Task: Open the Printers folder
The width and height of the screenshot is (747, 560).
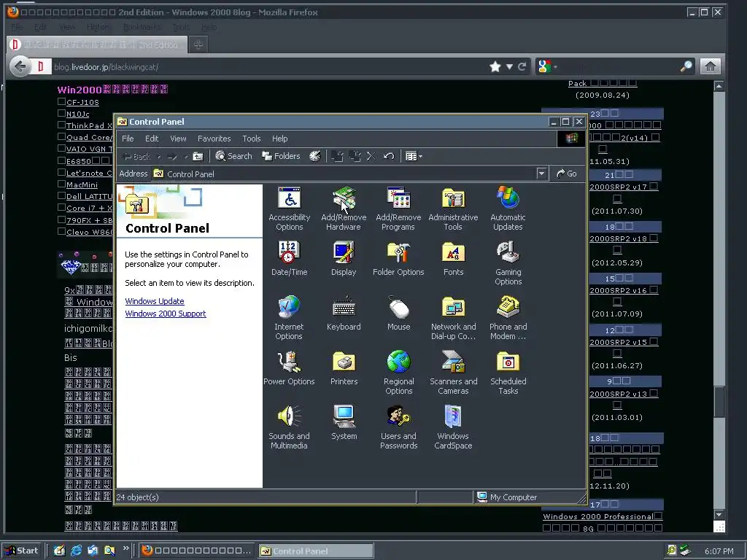Action: click(344, 368)
